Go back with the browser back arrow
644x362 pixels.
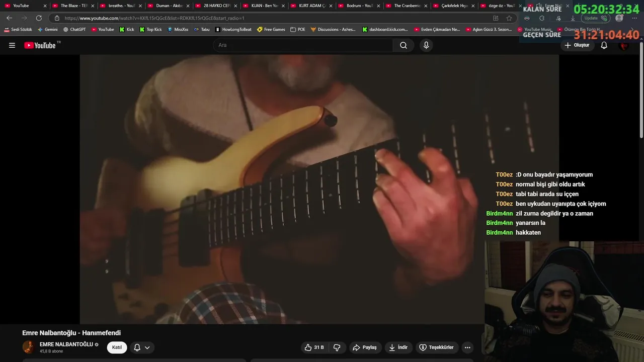(9, 18)
